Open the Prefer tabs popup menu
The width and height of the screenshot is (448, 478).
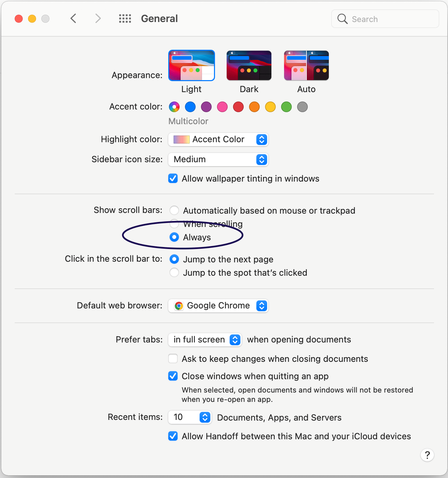click(x=205, y=340)
